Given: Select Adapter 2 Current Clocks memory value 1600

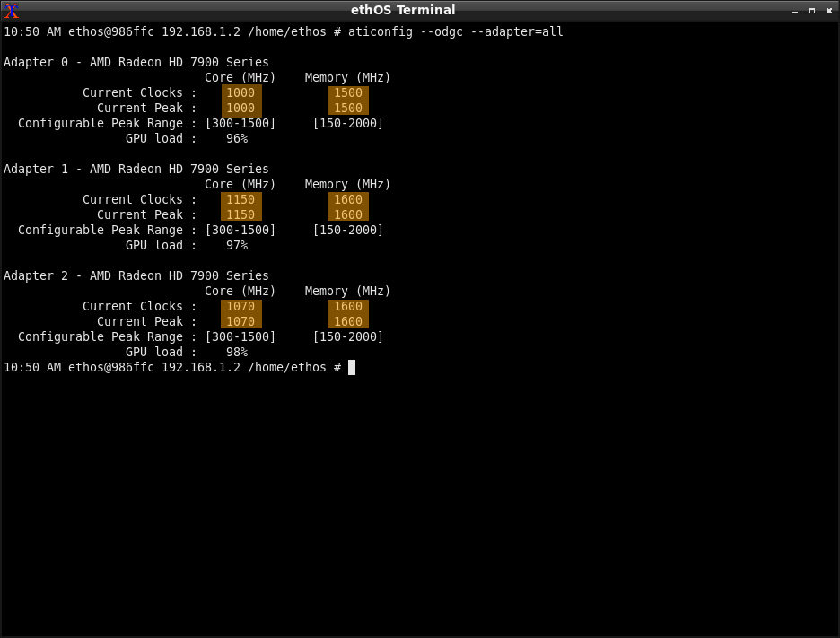Looking at the screenshot, I should tap(348, 306).
